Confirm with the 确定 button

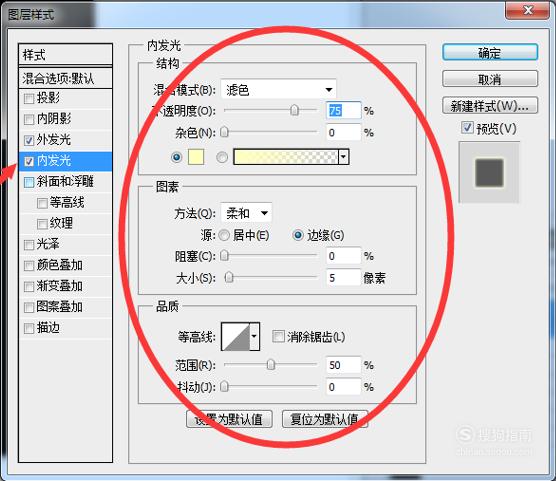coord(490,52)
